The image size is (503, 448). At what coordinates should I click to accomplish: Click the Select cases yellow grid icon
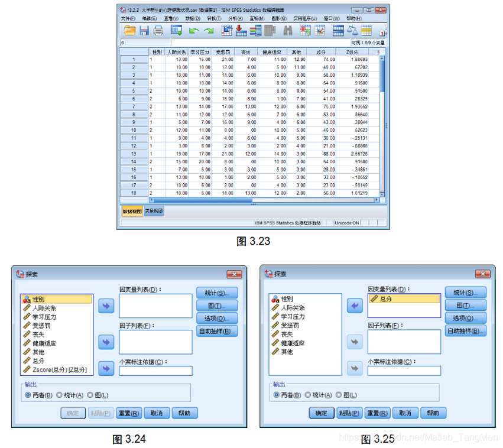[x=366, y=31]
